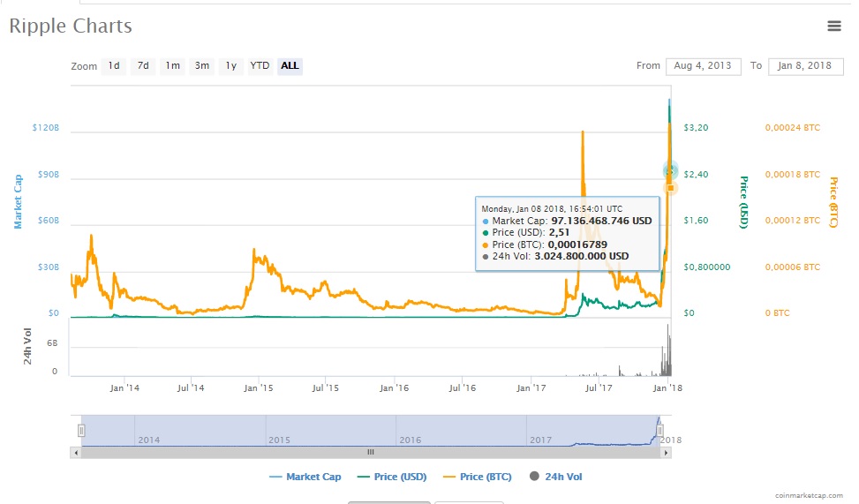Set zoom to YTD
The height and width of the screenshot is (504, 859).
260,65
